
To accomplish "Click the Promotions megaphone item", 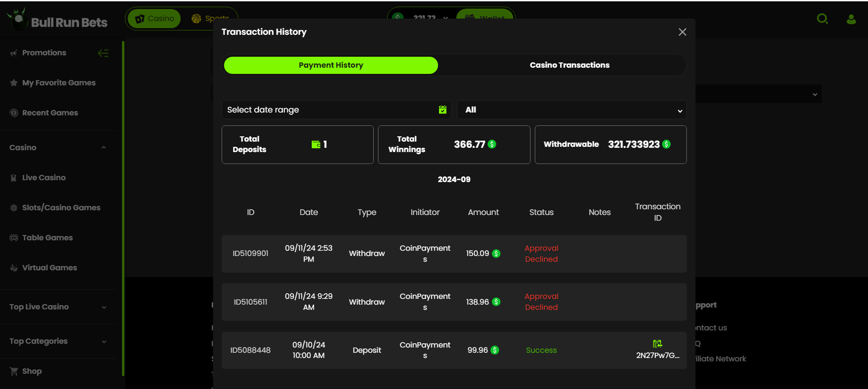I will [x=38, y=52].
